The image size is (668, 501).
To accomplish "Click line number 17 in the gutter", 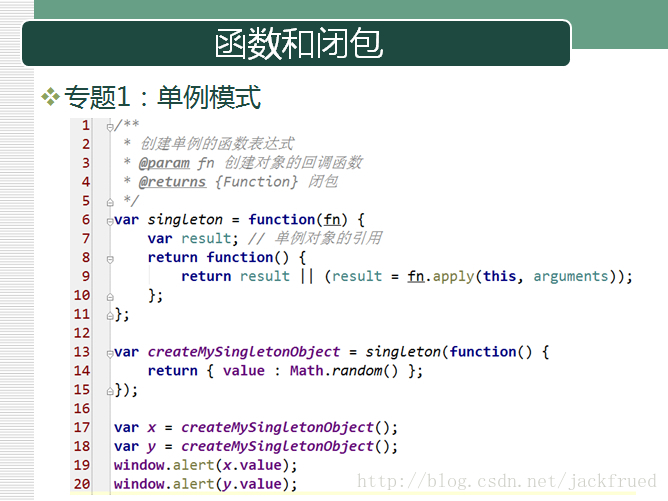I will 82,427.
